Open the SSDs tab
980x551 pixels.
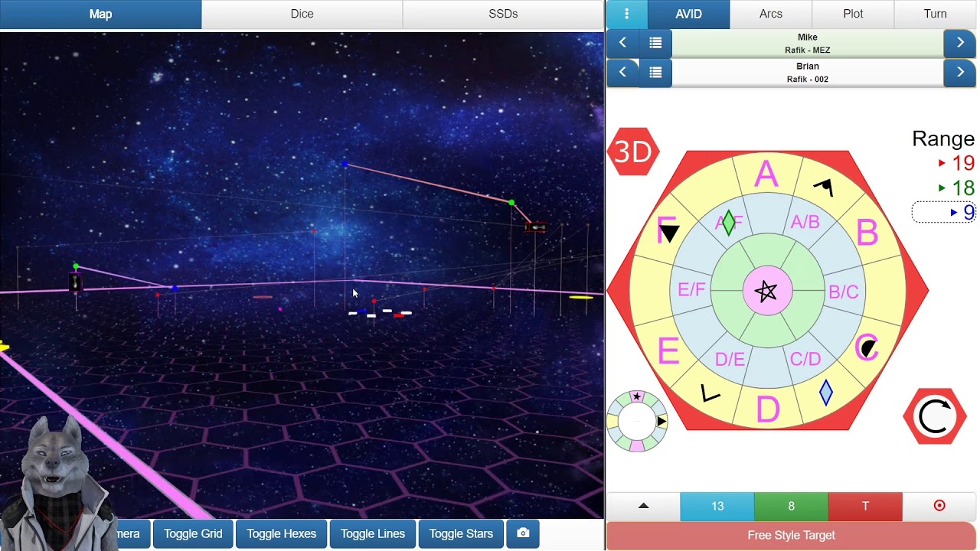tap(503, 14)
